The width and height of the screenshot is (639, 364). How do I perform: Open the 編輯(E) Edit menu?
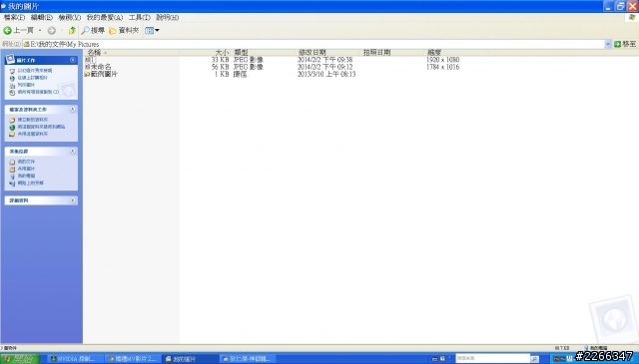click(x=42, y=18)
